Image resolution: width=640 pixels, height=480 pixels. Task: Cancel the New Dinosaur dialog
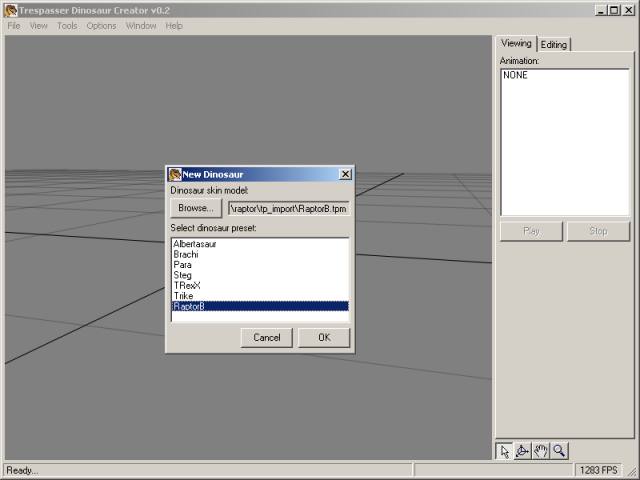[267, 337]
